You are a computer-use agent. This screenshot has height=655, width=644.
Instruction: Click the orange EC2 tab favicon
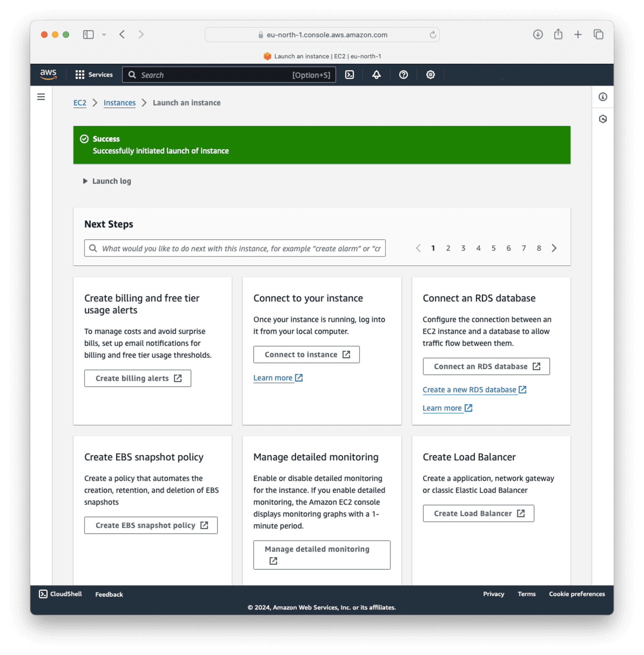pos(267,56)
